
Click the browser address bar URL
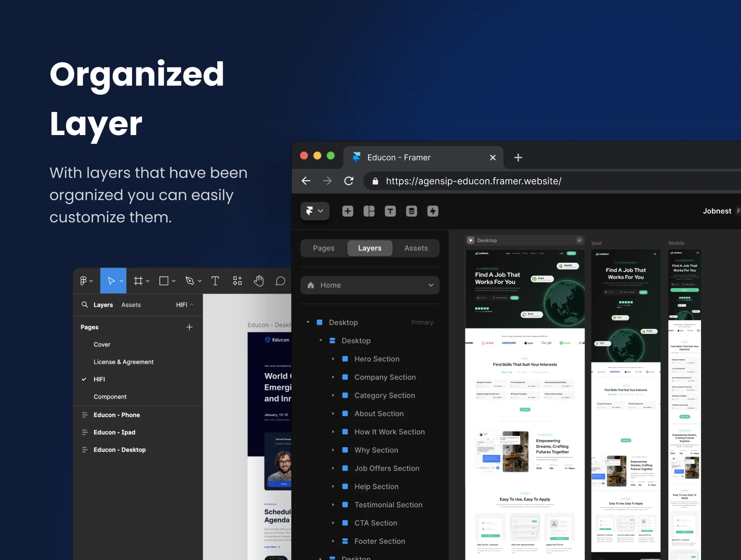[474, 181]
